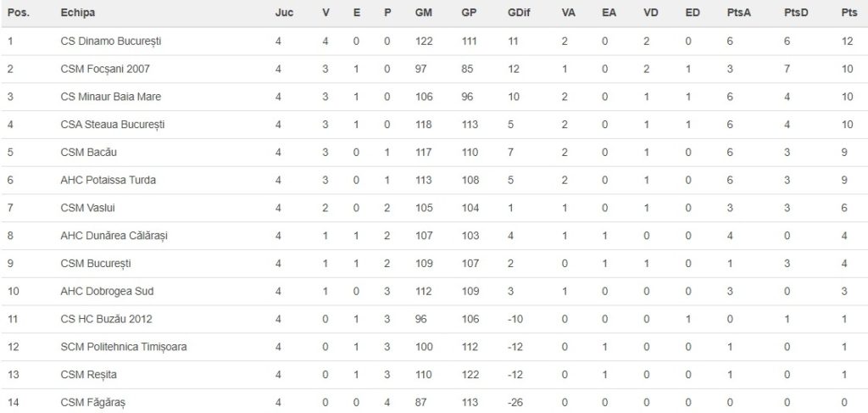This screenshot has height=413, width=868.
Task: Click on CSM Vaslui team name
Action: pos(88,208)
